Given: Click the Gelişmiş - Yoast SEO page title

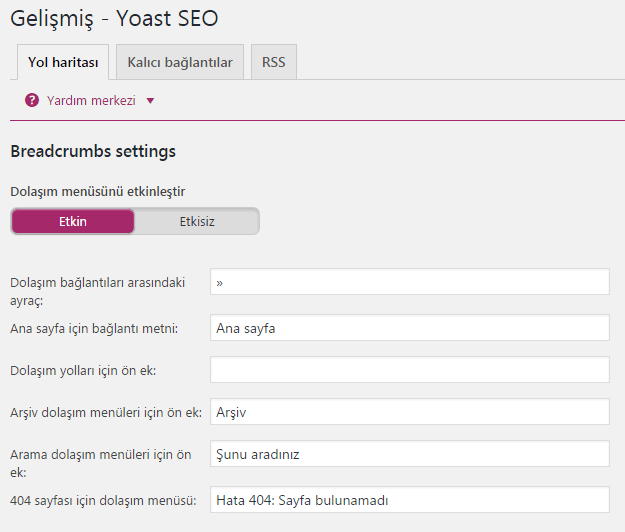Looking at the screenshot, I should pos(114,19).
